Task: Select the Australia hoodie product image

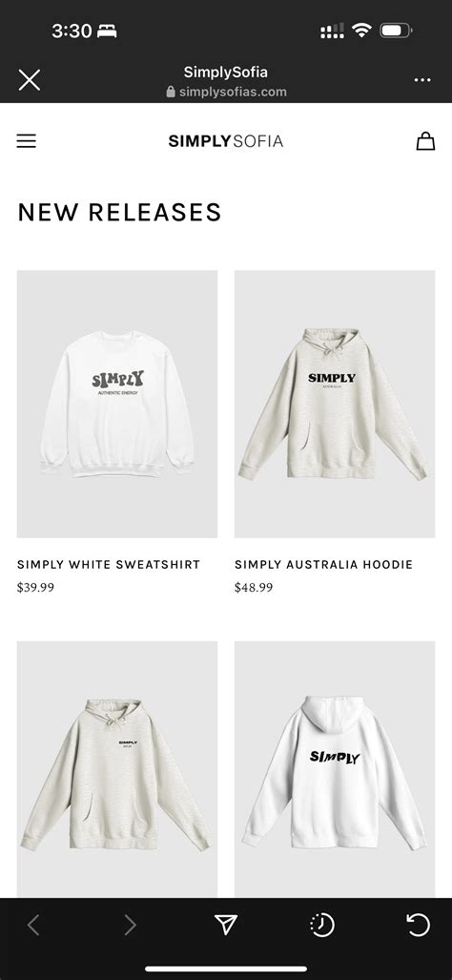Action: tap(335, 404)
